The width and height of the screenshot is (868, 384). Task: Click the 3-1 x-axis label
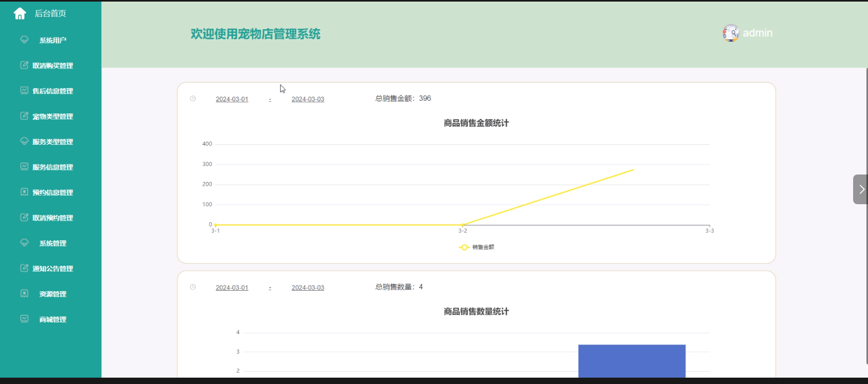pyautogui.click(x=216, y=231)
